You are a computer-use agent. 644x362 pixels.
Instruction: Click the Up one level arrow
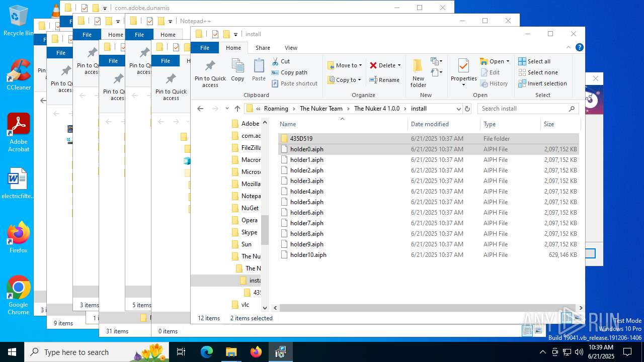[237, 109]
